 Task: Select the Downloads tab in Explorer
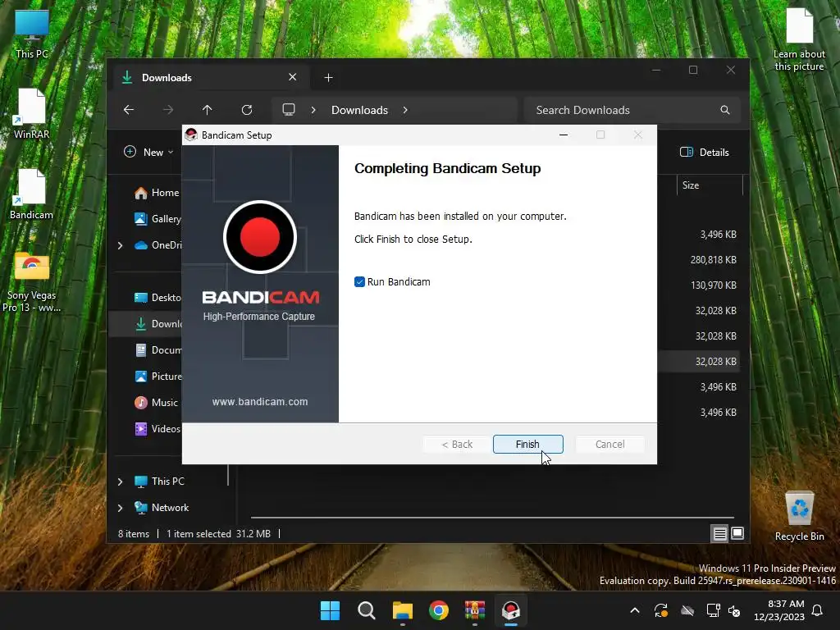coord(209,78)
